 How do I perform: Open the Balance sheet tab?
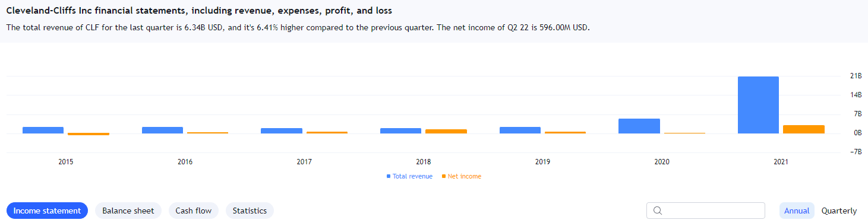point(128,211)
